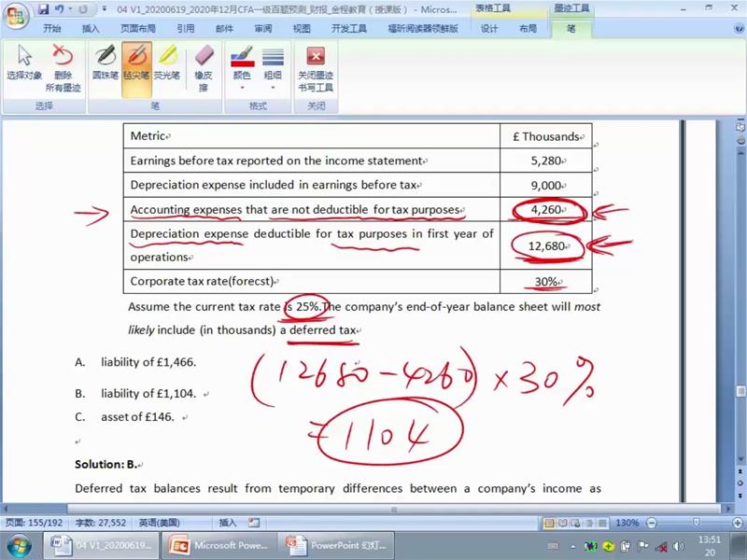Viewport: 747px width, 560px height.
Task: Close ink tools via 关闭墨迹书写工具
Action: [316, 68]
